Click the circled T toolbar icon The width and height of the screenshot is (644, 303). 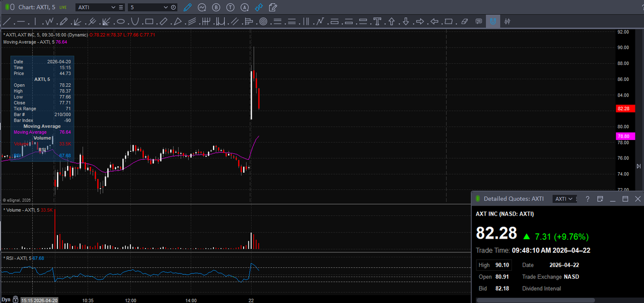pyautogui.click(x=231, y=8)
